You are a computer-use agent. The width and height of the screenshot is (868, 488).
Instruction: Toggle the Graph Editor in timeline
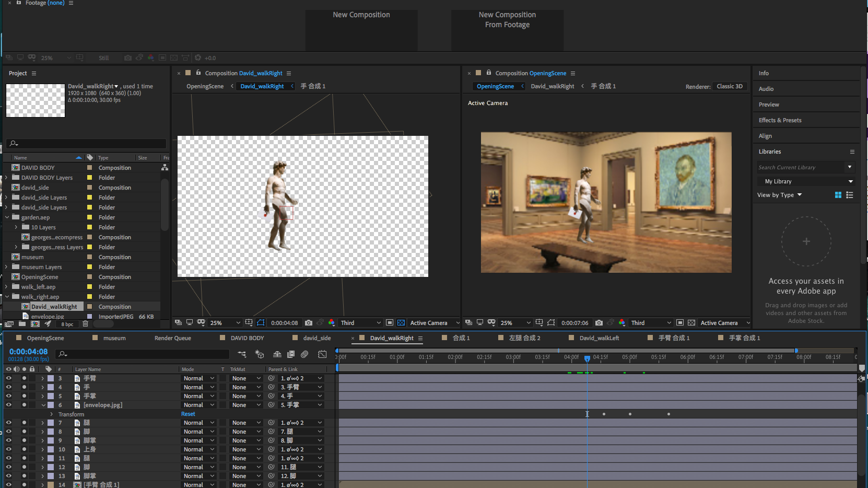(x=322, y=354)
